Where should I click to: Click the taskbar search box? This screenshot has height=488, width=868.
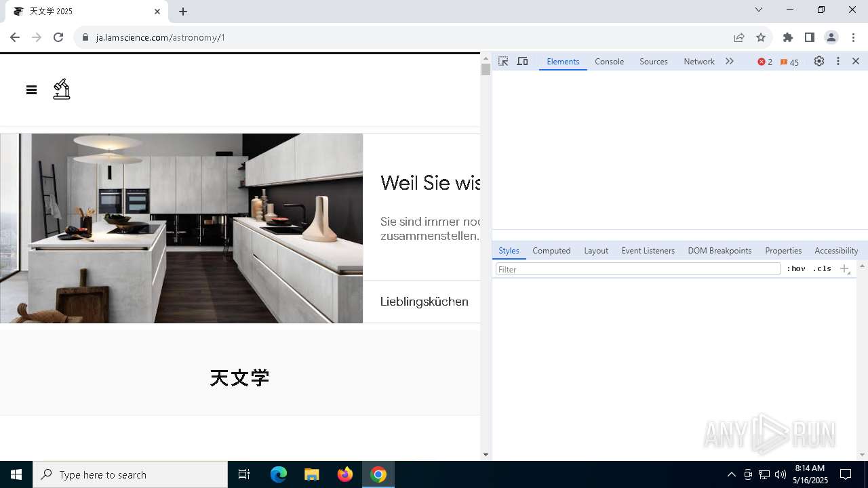[130, 474]
